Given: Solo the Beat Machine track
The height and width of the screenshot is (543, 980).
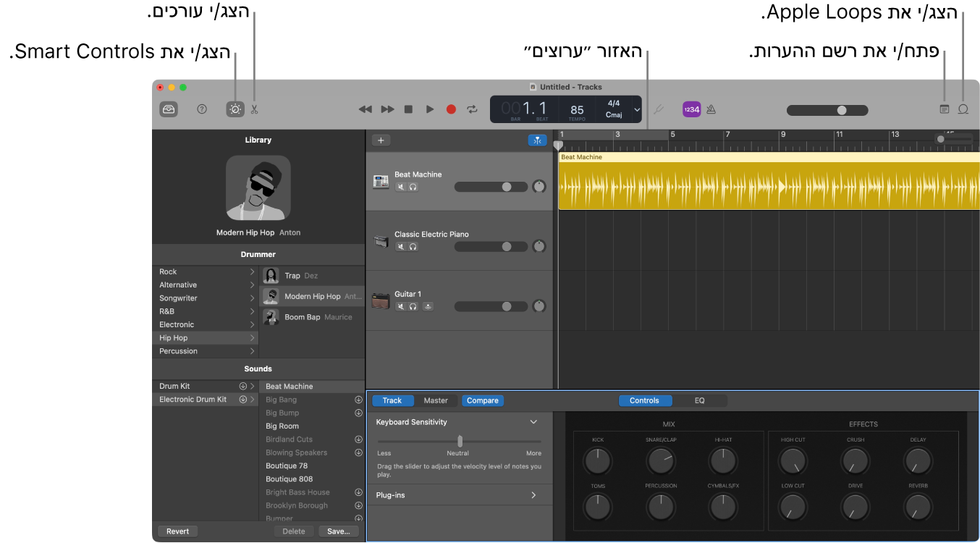Looking at the screenshot, I should (x=413, y=187).
